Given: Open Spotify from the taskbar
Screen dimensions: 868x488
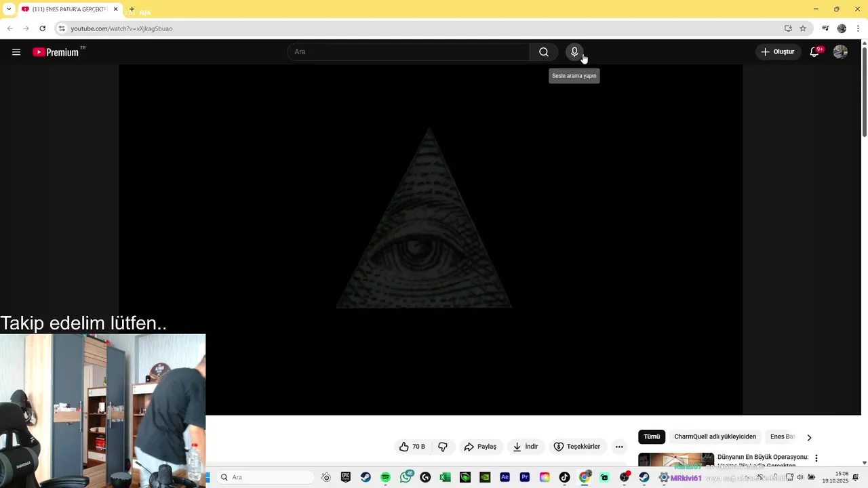Looking at the screenshot, I should pyautogui.click(x=385, y=477).
